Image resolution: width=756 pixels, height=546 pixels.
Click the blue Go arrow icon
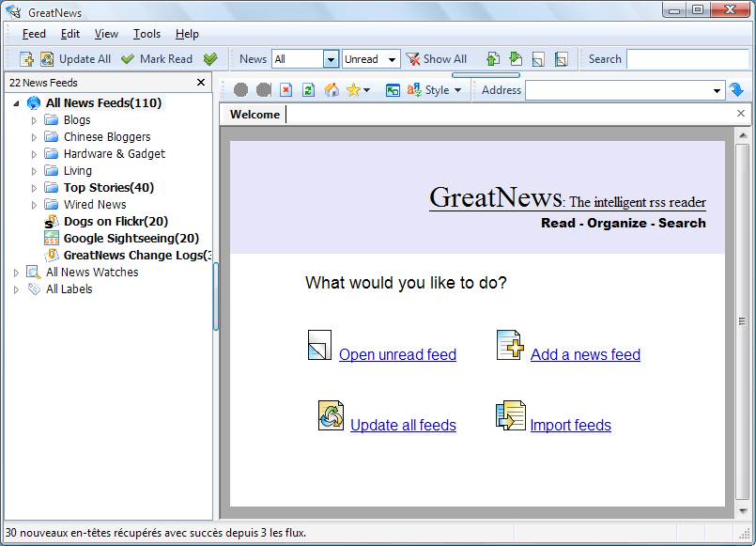point(736,89)
